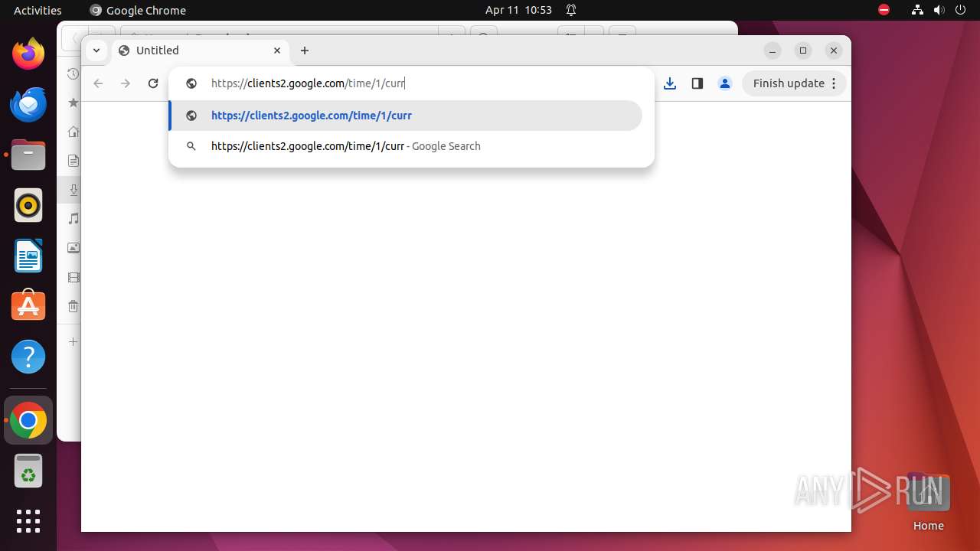Click the globe icon in address bar
The image size is (980, 551).
pyautogui.click(x=191, y=83)
